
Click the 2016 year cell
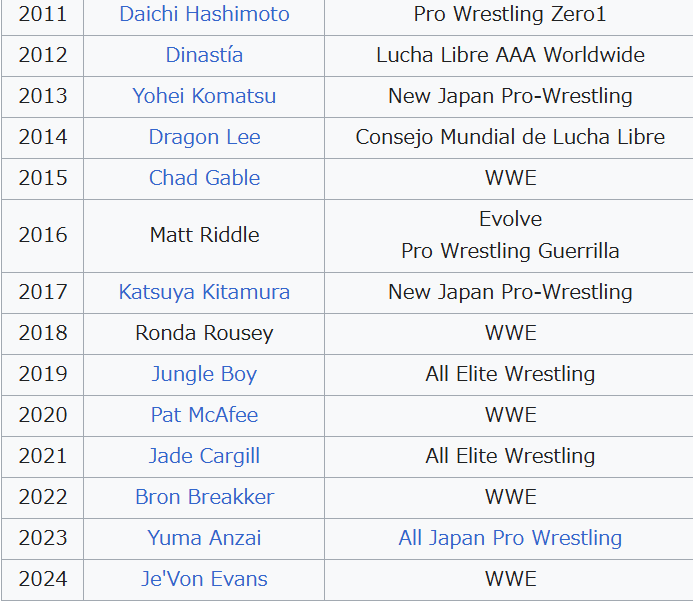pyautogui.click(x=42, y=236)
